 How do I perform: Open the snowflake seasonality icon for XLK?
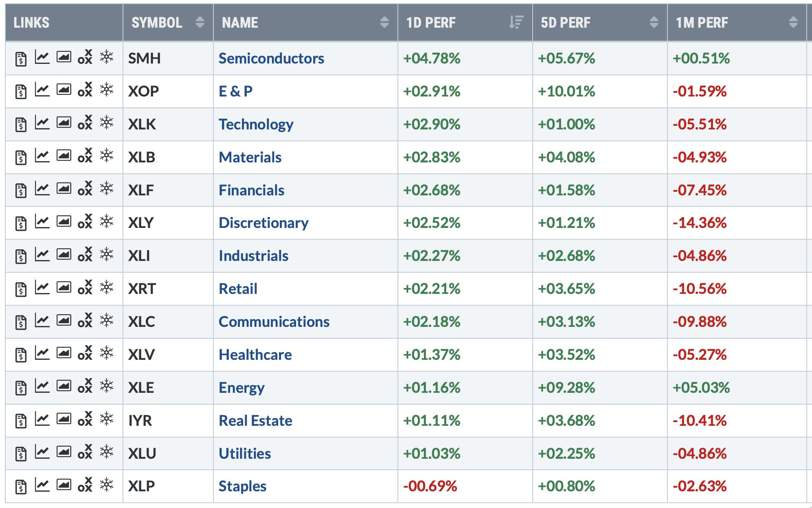107,123
